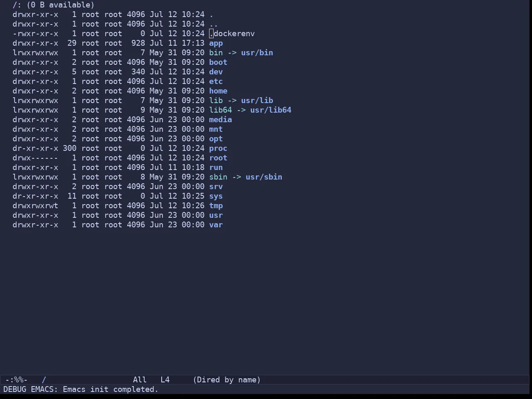The height and width of the screenshot is (399, 532).
Task: Open the home directory
Action: coord(218,91)
